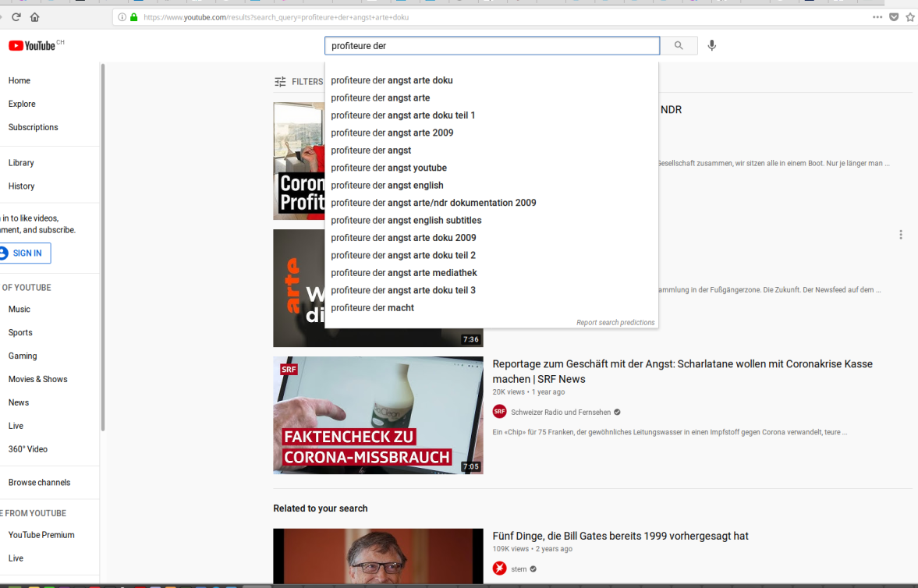
Task: Open SRF 'Reportage zum Geschäft mit der Angst' title
Action: pos(682,371)
